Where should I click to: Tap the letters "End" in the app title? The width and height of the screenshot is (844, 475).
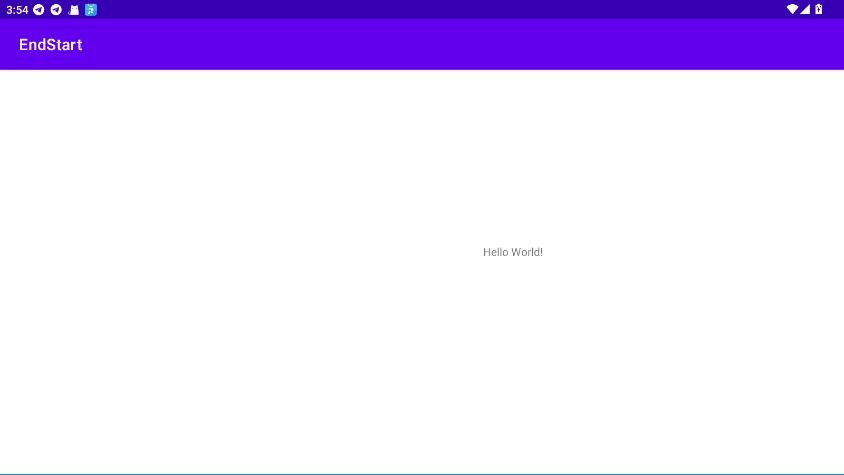click(x=32, y=45)
